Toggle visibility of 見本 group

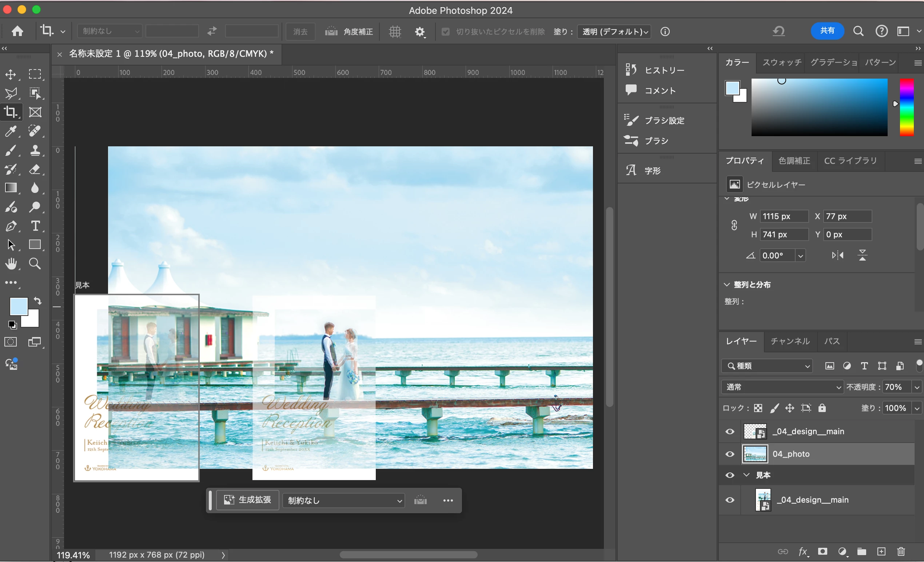point(730,475)
